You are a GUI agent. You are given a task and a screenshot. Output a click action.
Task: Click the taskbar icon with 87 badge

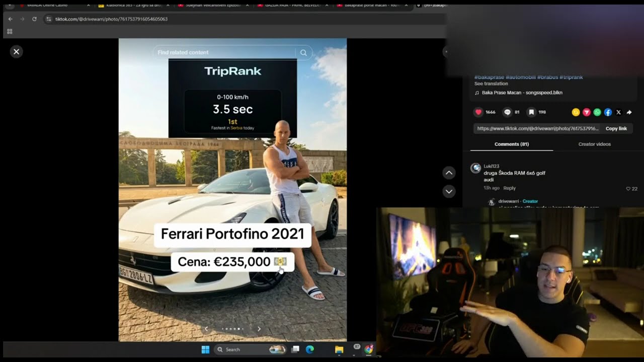pos(356,348)
